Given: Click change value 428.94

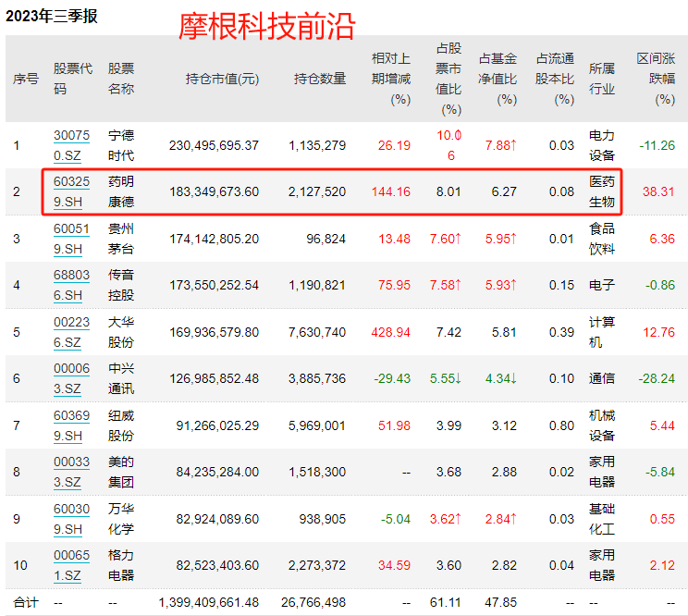Looking at the screenshot, I should pos(391,332).
